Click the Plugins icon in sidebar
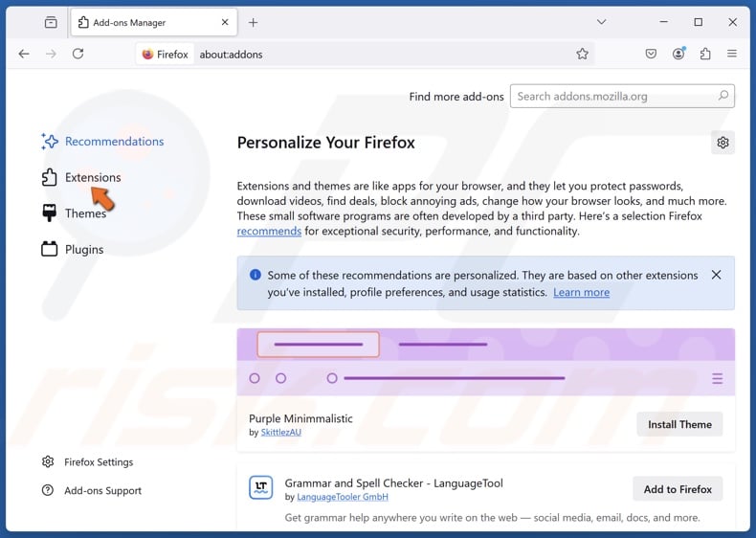Image resolution: width=756 pixels, height=538 pixels. tap(49, 249)
